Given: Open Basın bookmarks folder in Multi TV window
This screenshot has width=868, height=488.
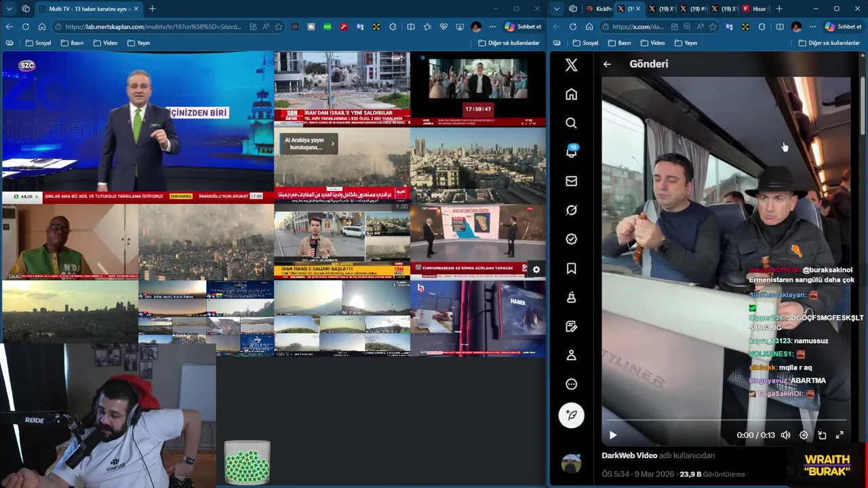Looking at the screenshot, I should tap(72, 43).
